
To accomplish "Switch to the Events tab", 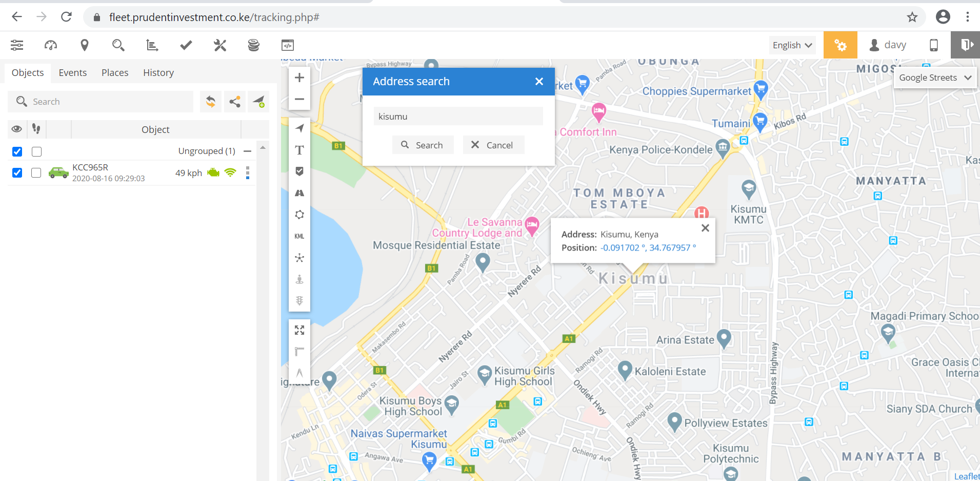I will [72, 73].
